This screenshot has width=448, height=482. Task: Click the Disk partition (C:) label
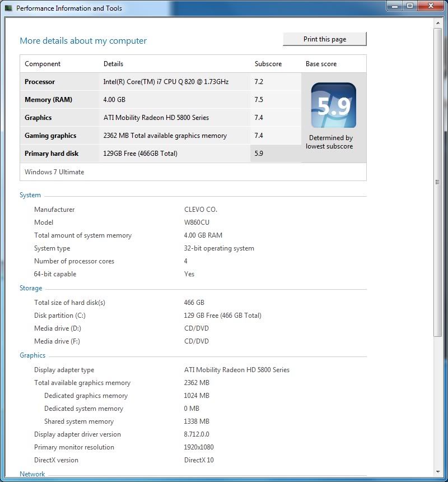coord(60,316)
